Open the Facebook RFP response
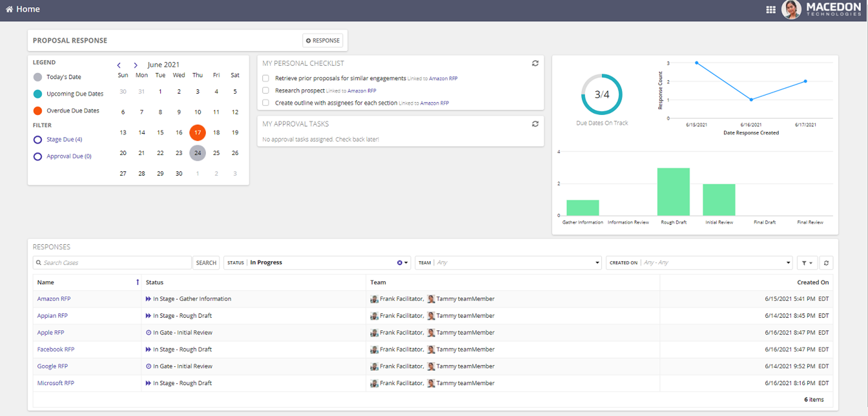This screenshot has width=868, height=416. coord(56,349)
